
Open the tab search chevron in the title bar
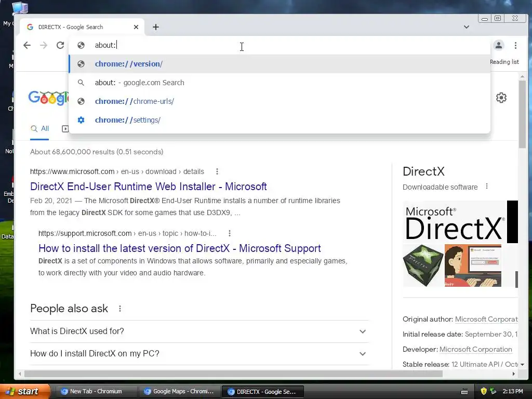467,27
